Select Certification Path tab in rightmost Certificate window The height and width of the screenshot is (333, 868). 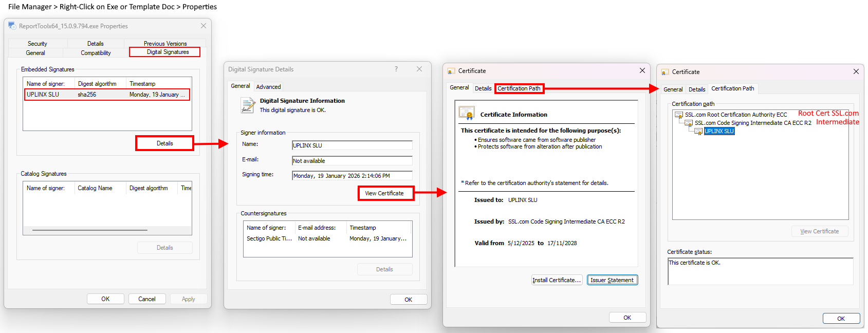(x=733, y=88)
